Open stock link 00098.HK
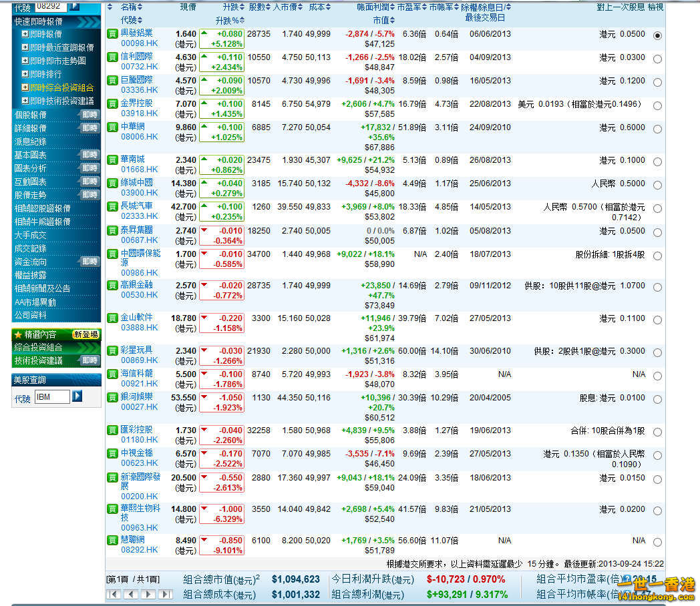Screen dimensions: 700x606 tap(140, 43)
